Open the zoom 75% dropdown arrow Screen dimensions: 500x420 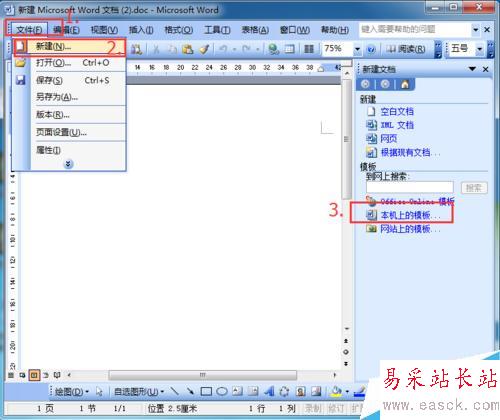pyautogui.click(x=357, y=50)
